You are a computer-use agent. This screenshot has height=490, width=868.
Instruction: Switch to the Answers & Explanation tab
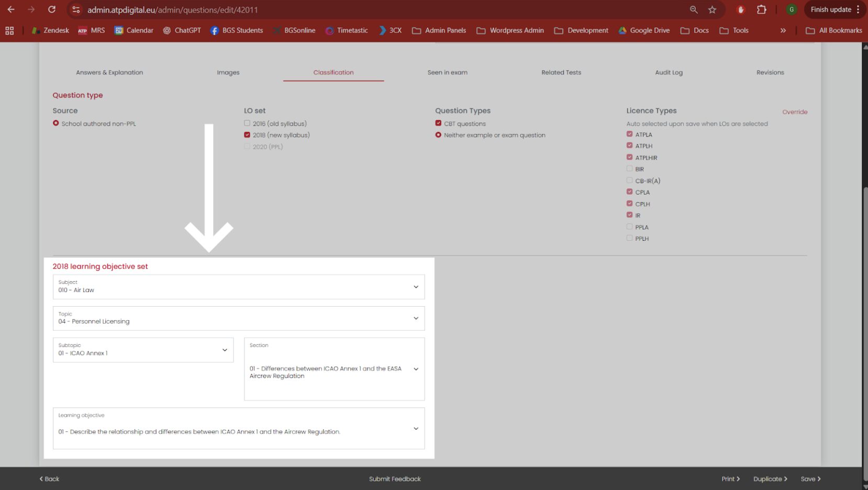pos(109,72)
